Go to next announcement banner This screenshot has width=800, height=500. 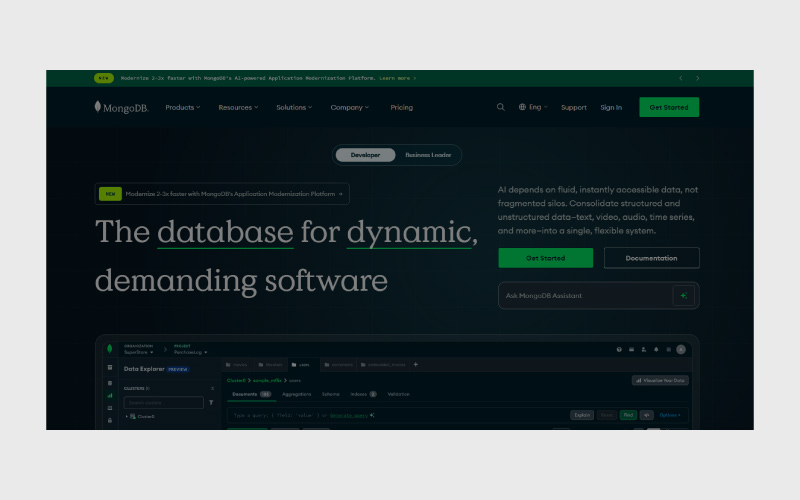coord(697,78)
